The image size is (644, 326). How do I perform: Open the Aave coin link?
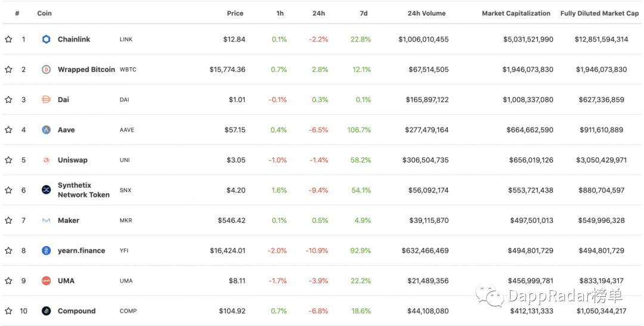click(x=66, y=130)
